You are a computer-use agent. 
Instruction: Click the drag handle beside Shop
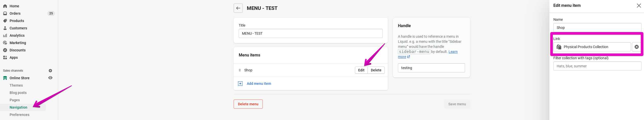click(x=240, y=70)
